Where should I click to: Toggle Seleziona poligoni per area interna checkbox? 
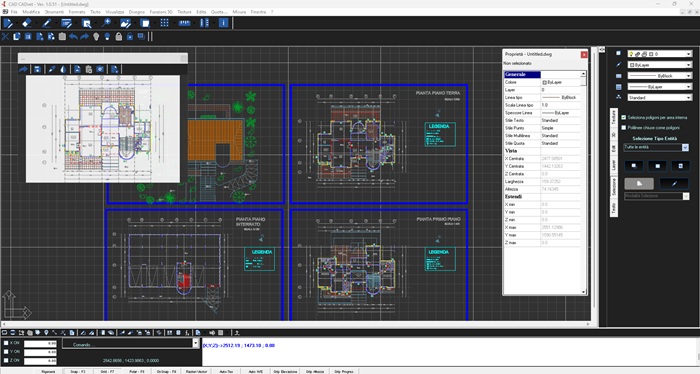pos(624,117)
